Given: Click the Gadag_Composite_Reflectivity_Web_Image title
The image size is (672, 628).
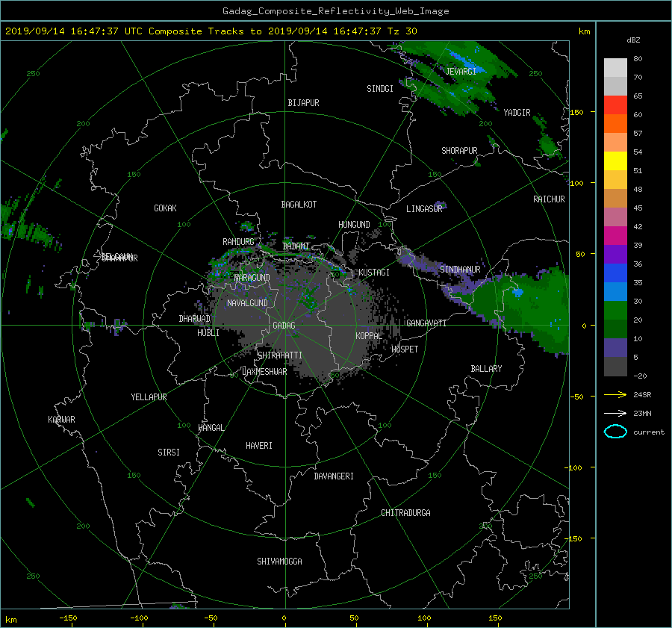Looking at the screenshot, I should [335, 11].
